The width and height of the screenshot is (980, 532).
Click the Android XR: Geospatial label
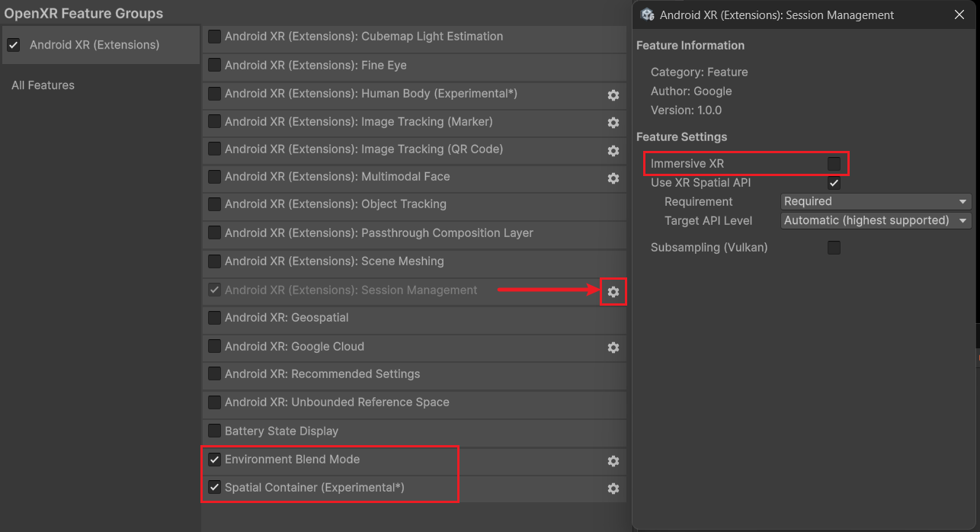287,317
